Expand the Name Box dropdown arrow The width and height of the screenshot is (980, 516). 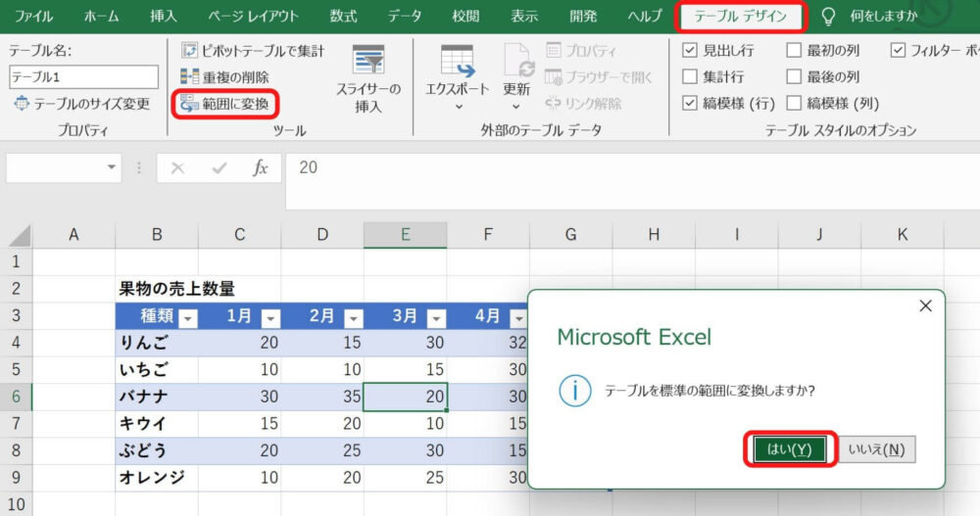click(112, 167)
